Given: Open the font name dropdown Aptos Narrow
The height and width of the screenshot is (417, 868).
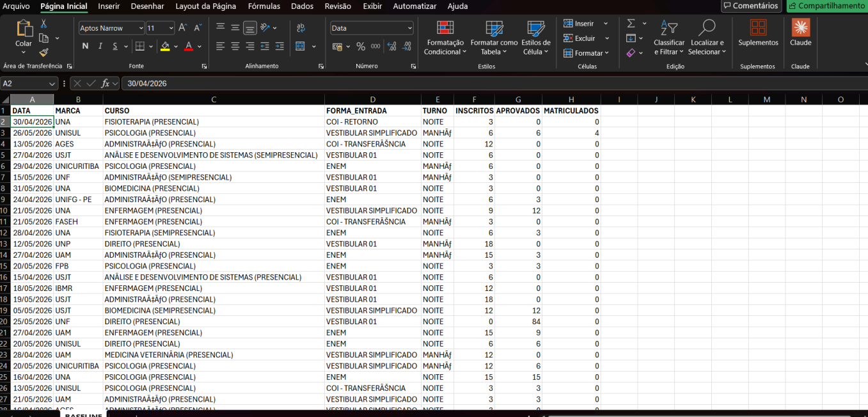Looking at the screenshot, I should (x=141, y=28).
